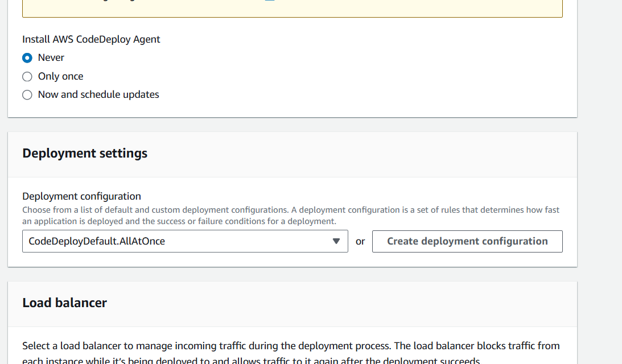Select Now and schedule updates option
The image size is (622, 364).
27,95
